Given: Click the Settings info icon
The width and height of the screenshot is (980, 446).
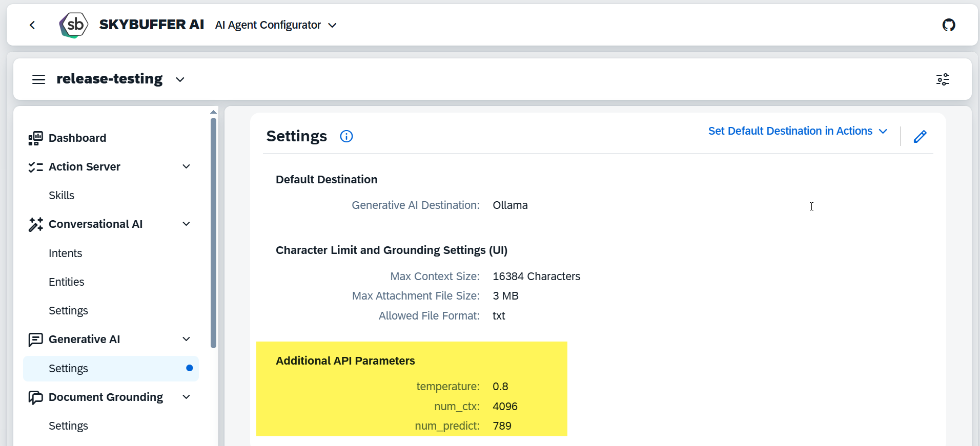Looking at the screenshot, I should 346,136.
